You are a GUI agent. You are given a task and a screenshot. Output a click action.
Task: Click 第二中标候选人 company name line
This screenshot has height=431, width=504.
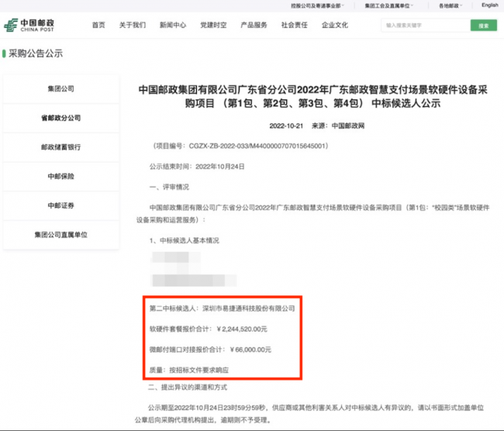point(222,309)
